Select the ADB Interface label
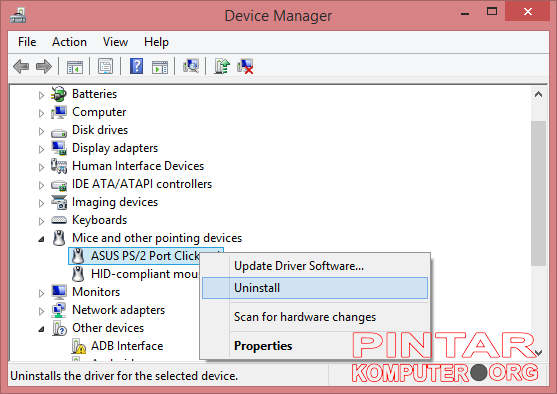 [127, 346]
